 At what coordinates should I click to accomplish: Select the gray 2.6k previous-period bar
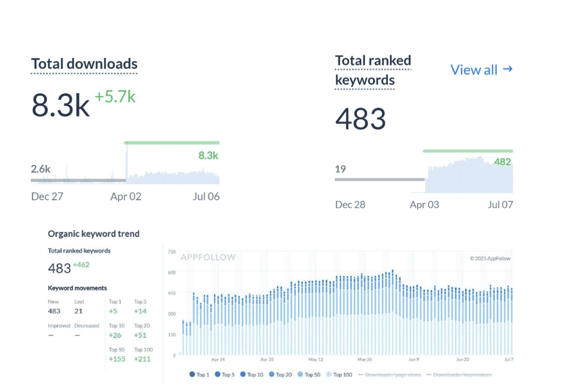point(78,180)
